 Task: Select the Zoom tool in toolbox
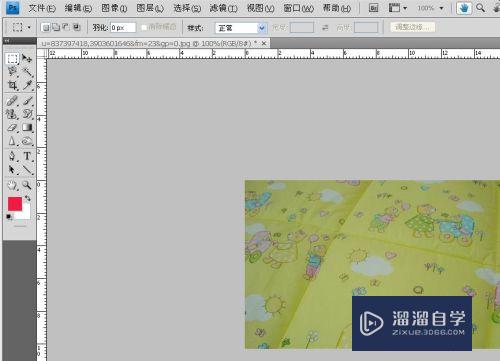(x=27, y=185)
